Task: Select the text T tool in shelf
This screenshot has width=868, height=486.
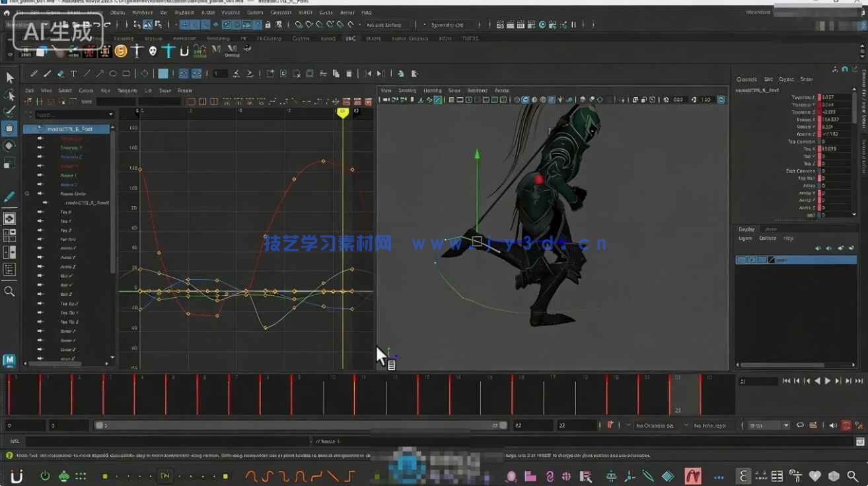Action: point(73,74)
